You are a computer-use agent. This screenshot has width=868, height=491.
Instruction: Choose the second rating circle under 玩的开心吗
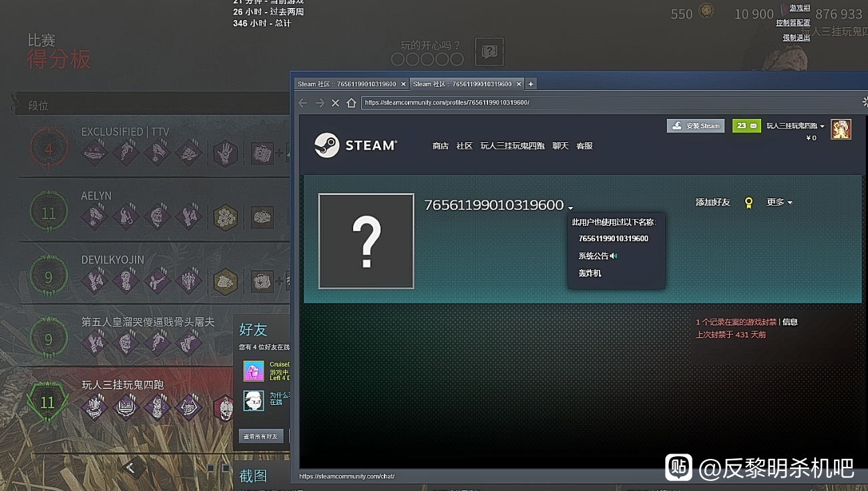(412, 59)
